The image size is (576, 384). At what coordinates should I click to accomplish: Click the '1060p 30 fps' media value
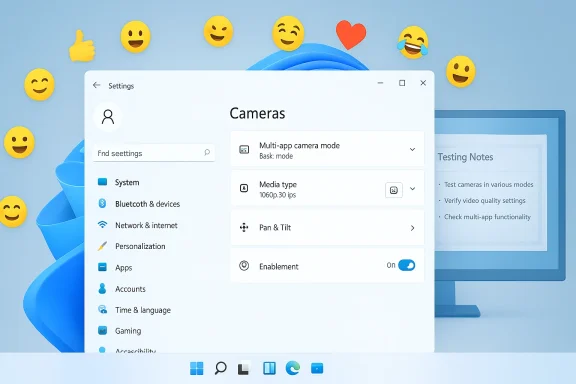[x=277, y=195]
